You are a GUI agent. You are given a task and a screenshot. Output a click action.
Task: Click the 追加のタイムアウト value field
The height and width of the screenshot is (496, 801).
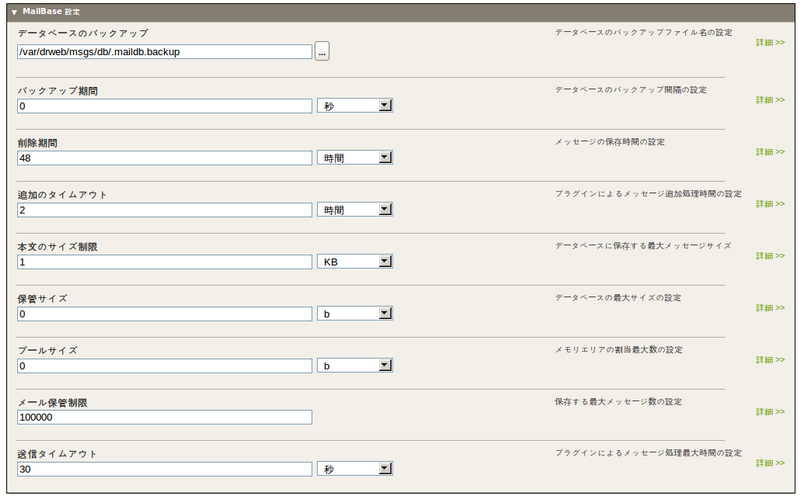coord(164,210)
